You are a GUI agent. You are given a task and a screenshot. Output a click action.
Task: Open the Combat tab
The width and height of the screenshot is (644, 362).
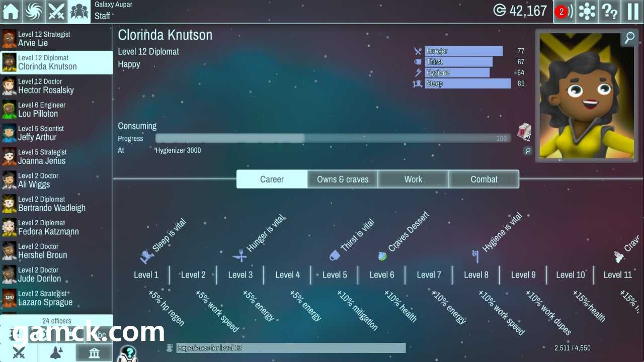(x=484, y=179)
